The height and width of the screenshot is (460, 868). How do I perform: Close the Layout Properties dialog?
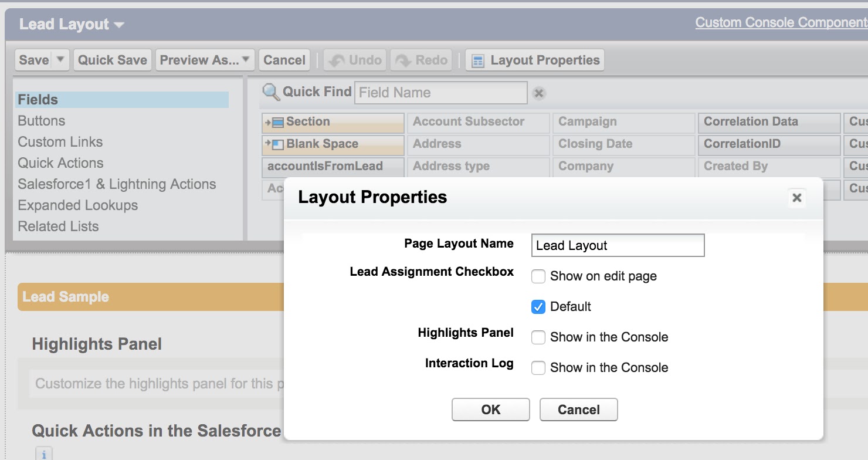coord(796,198)
